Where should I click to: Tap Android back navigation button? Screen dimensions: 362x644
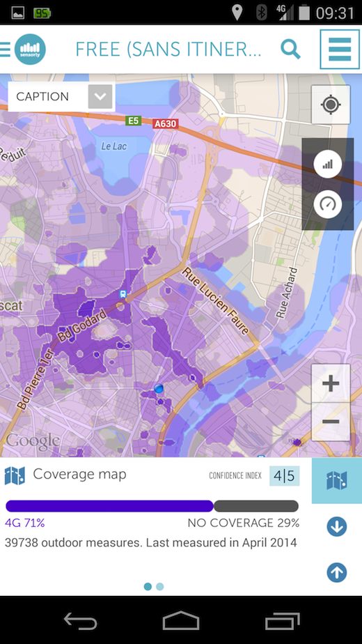click(x=80, y=621)
